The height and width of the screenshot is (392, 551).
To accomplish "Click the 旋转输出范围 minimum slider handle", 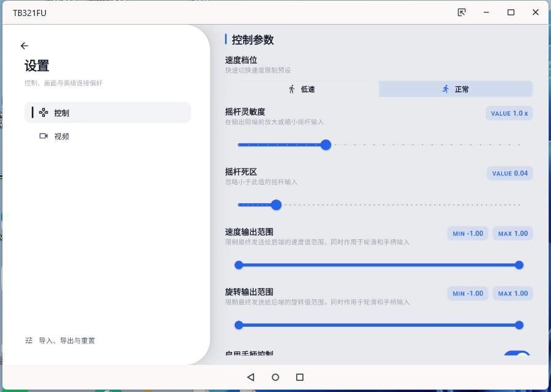I will point(239,325).
